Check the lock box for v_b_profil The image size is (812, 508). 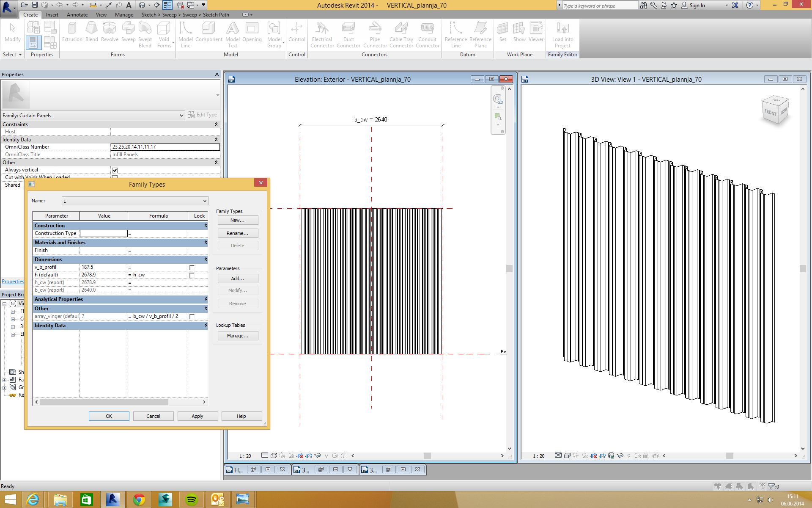192,268
